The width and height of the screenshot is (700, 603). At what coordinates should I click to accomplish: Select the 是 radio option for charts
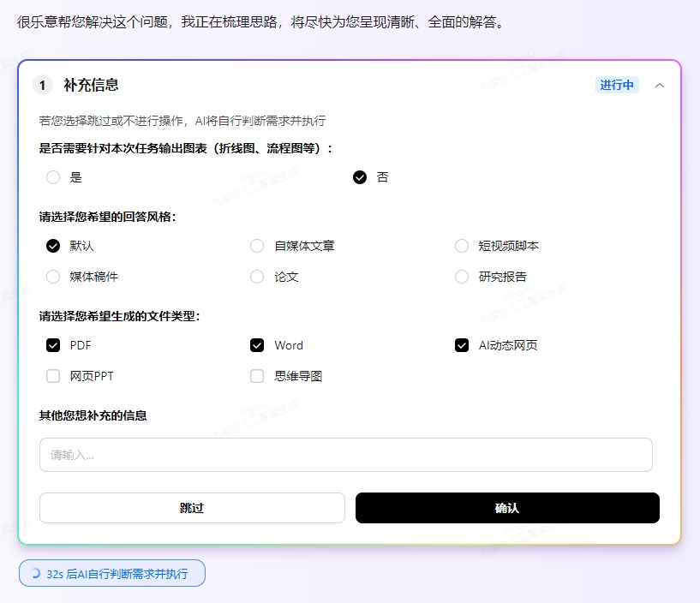(53, 177)
